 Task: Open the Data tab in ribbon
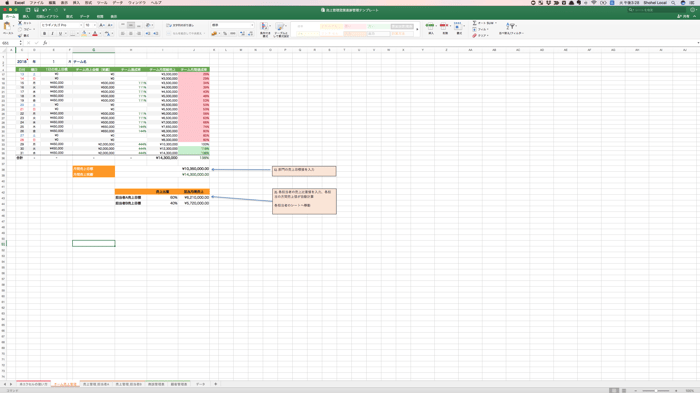tap(84, 17)
